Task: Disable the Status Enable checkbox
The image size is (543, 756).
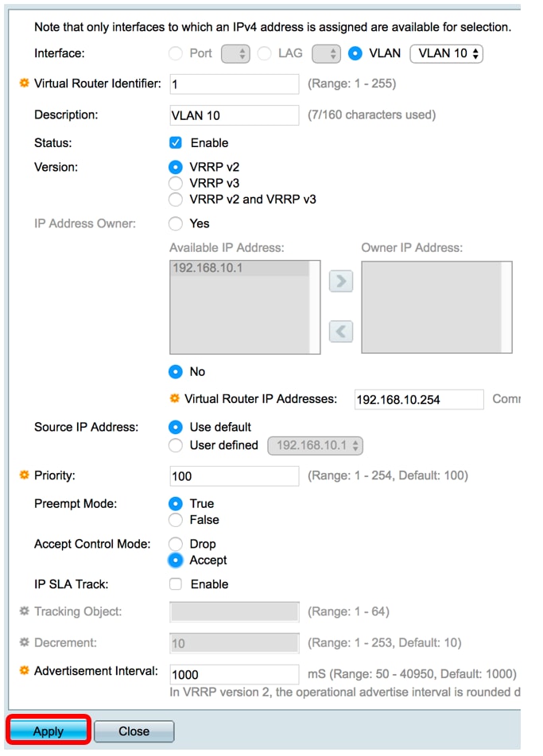Action: coord(174,142)
